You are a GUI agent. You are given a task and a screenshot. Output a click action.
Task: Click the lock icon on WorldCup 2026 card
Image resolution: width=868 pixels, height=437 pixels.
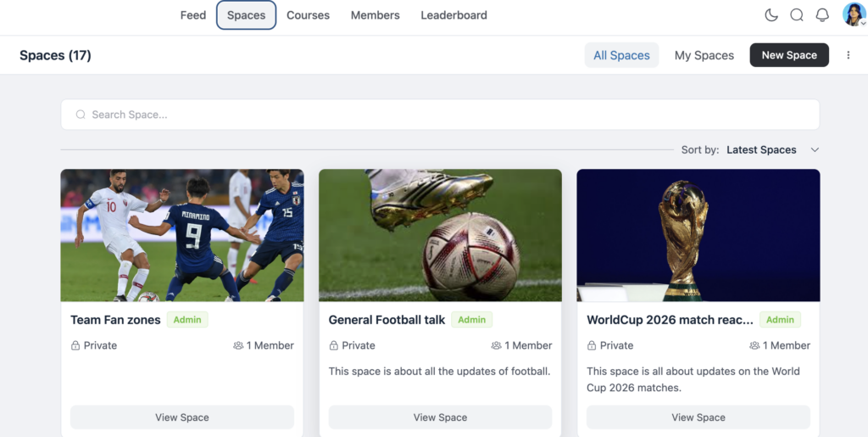pos(592,345)
